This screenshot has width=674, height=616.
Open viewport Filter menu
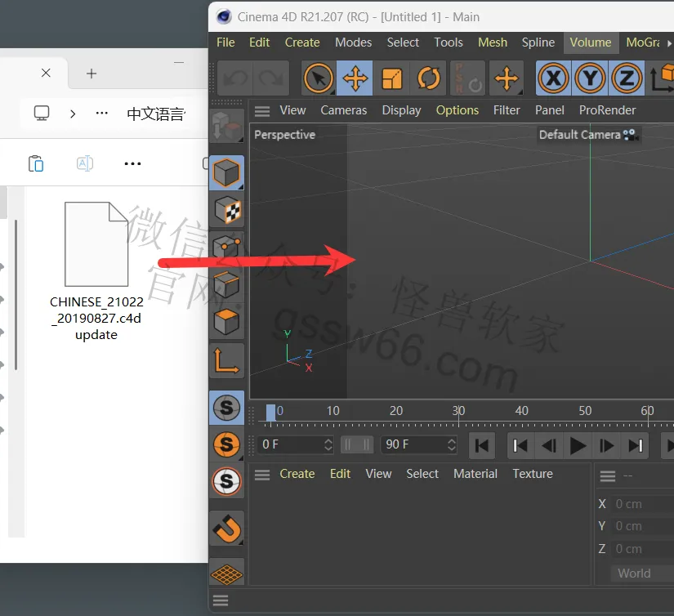coord(507,110)
